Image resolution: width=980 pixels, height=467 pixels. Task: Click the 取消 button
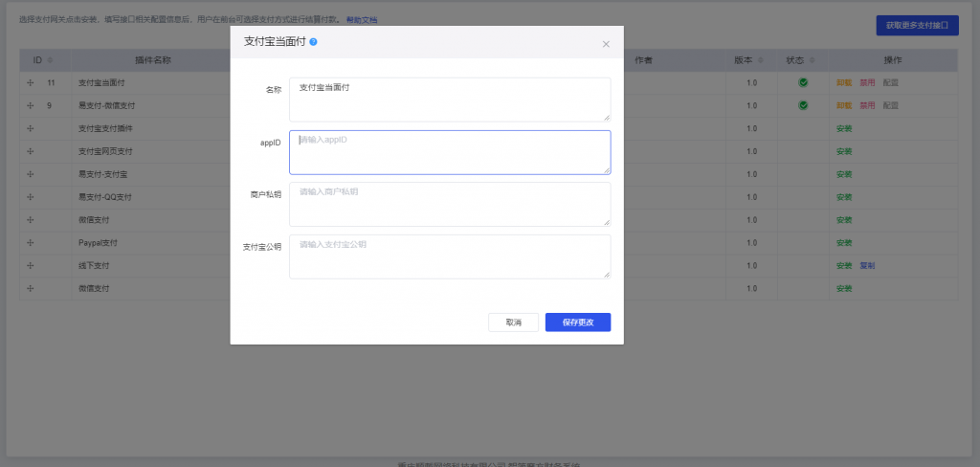[x=513, y=322]
